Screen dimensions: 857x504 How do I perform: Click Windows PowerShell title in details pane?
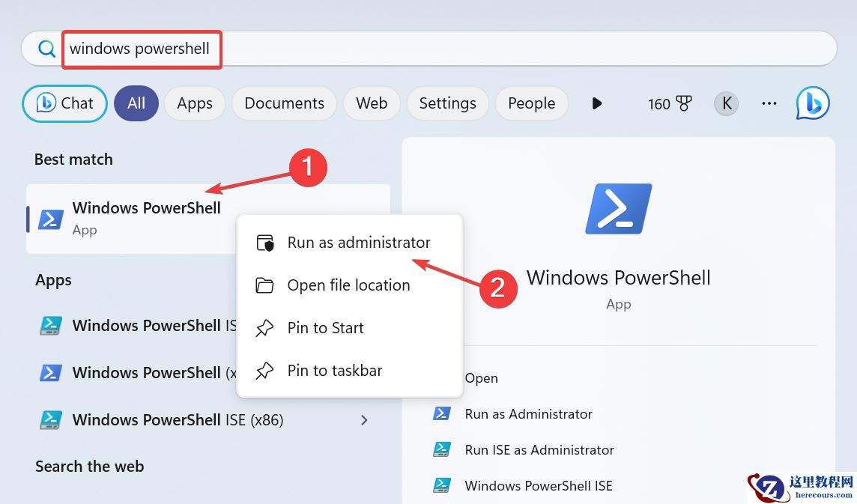click(619, 278)
